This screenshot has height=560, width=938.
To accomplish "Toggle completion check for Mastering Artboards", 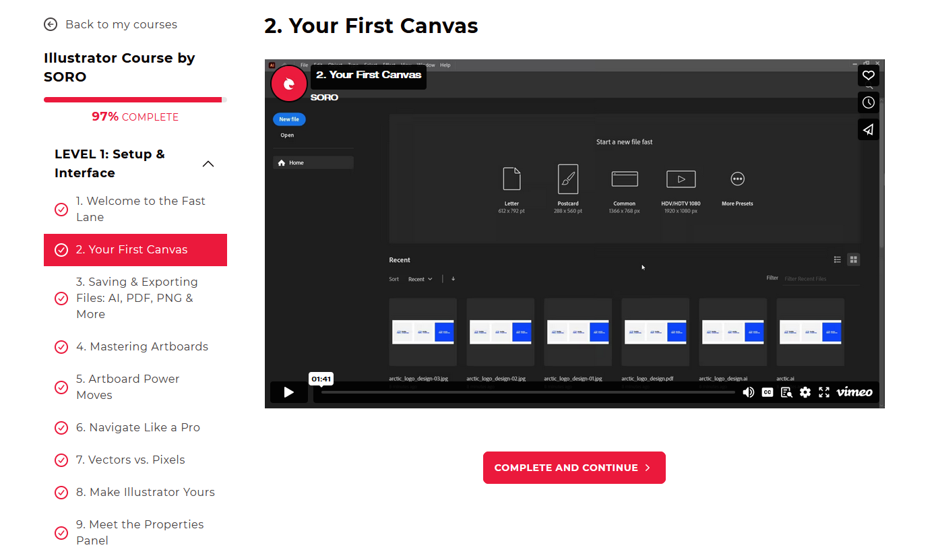I will [x=61, y=347].
